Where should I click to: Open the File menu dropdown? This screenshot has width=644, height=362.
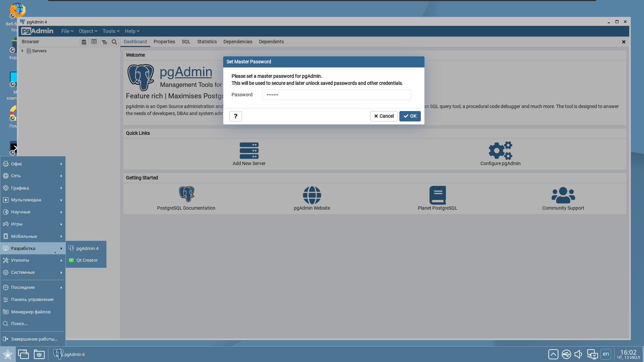pyautogui.click(x=67, y=31)
